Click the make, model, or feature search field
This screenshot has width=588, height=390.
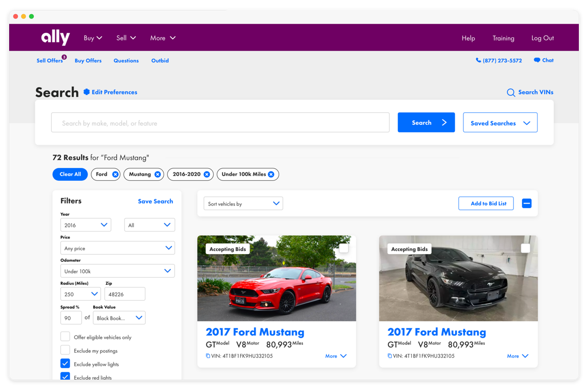(x=220, y=123)
